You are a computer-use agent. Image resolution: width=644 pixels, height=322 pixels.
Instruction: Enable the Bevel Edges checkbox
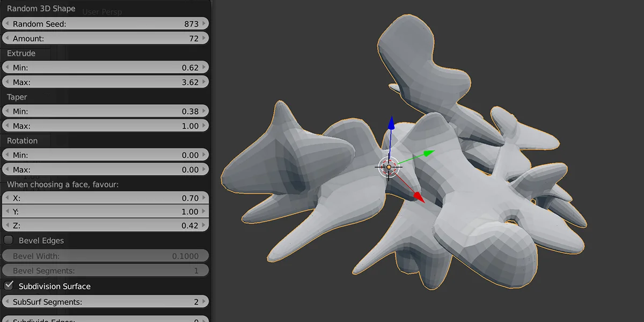pos(9,240)
